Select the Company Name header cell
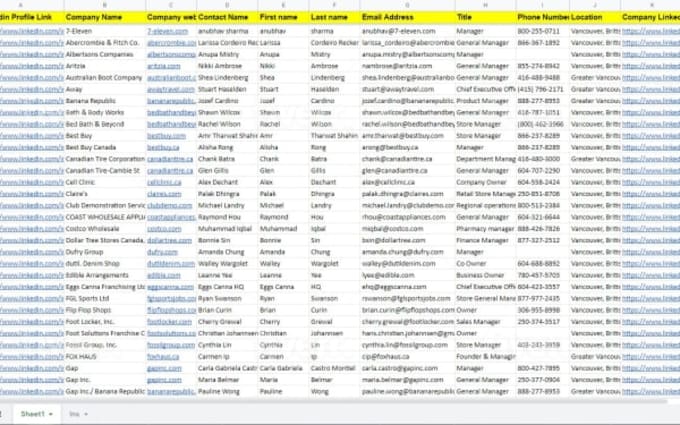 pyautogui.click(x=105, y=17)
